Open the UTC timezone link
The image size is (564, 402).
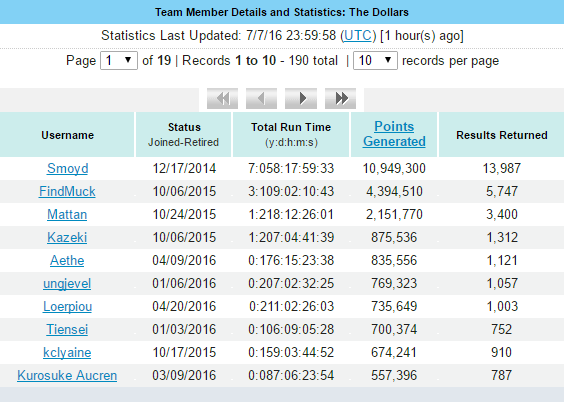[358, 36]
